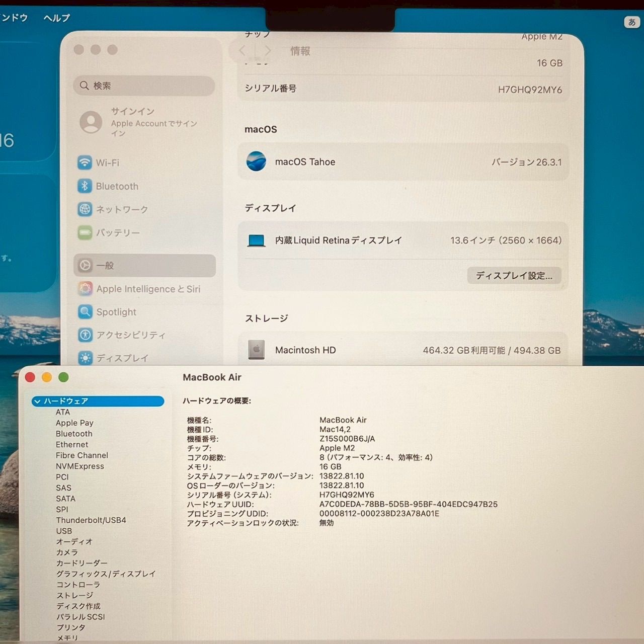This screenshot has height=644, width=644.
Task: Click the built-in display laptop icon
Action: (x=256, y=240)
